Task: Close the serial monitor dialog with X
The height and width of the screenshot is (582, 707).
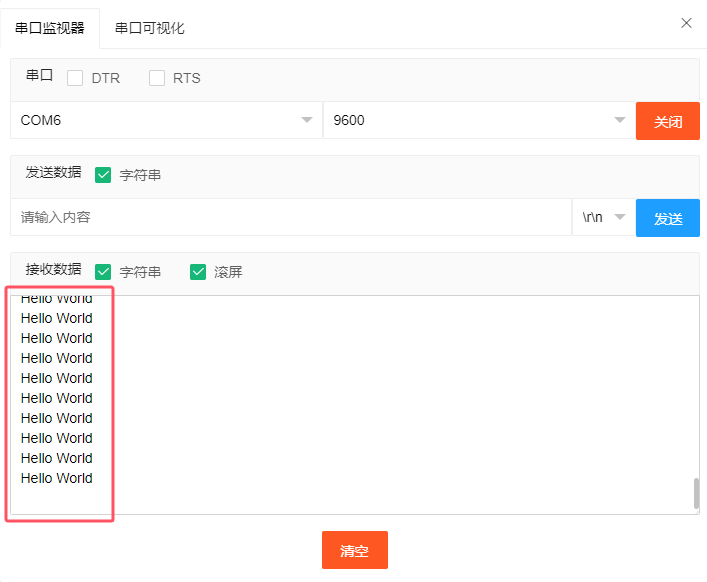Action: (x=686, y=23)
